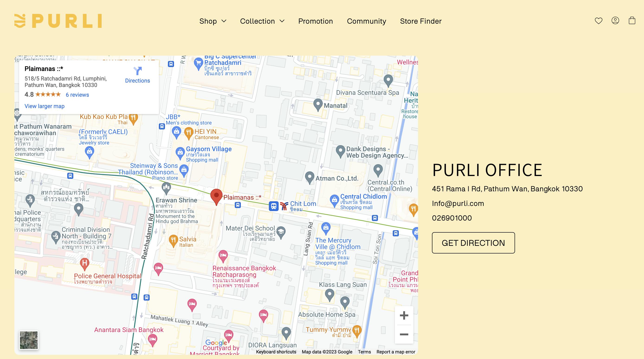Click the PURLI logo
The image size is (644, 359).
coord(58,21)
